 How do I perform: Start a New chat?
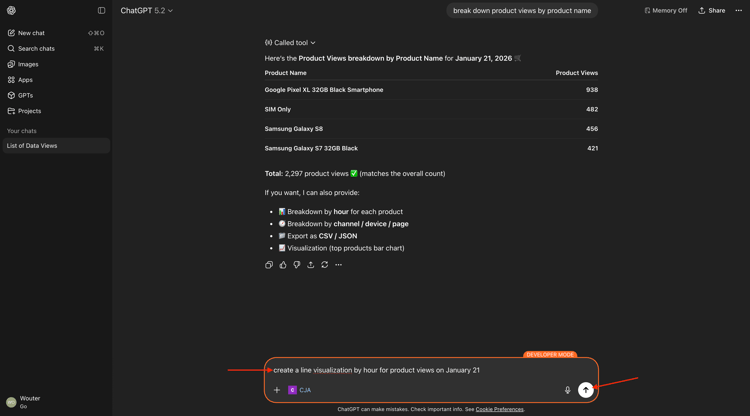point(56,33)
